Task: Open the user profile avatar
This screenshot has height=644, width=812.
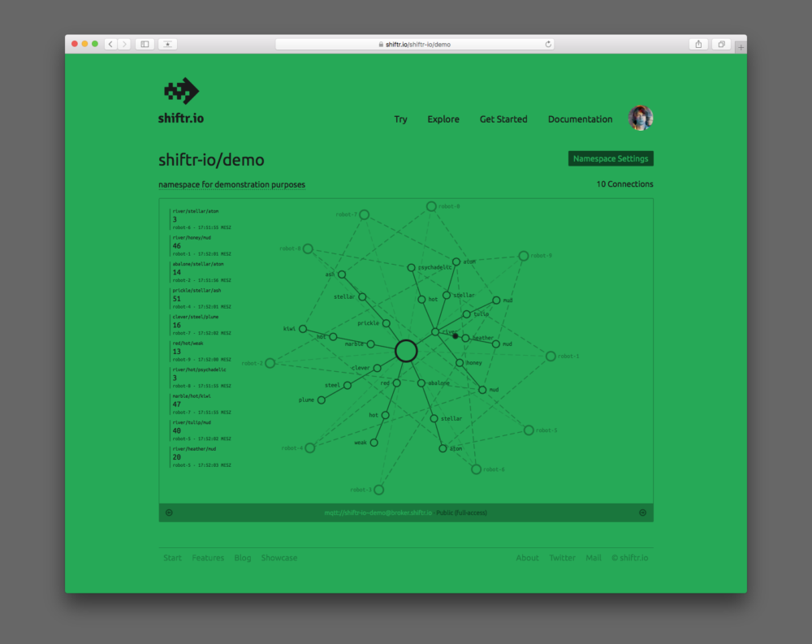Action: pos(641,118)
